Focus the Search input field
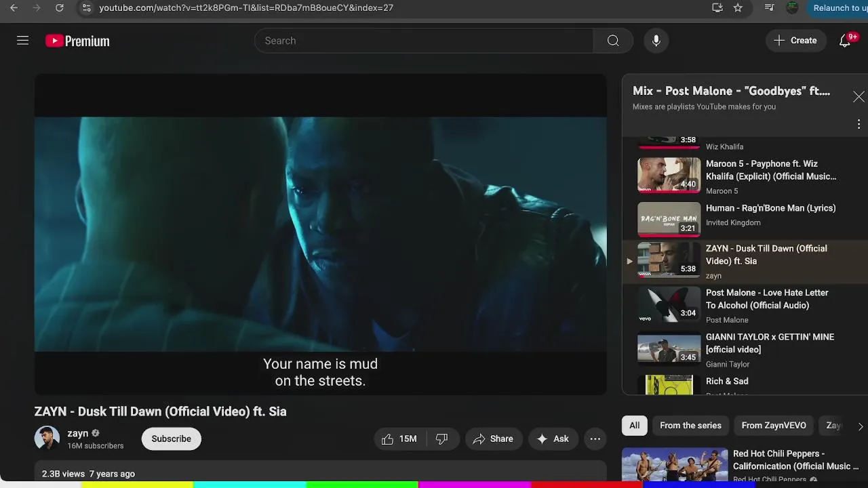868x488 pixels. [424, 41]
